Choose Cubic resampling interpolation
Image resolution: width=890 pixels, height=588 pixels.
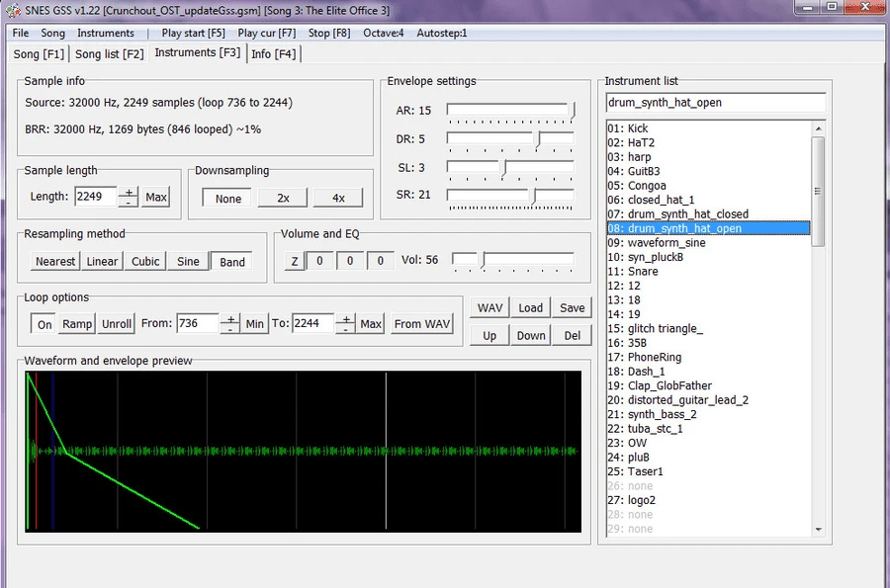(144, 261)
